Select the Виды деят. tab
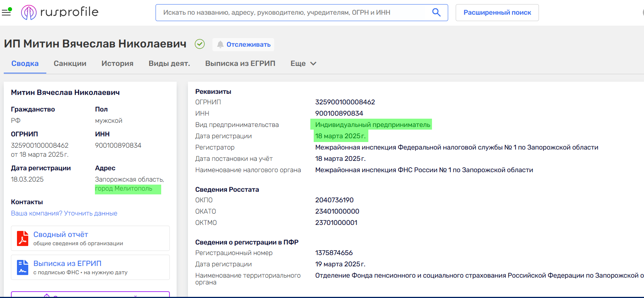 (169, 64)
